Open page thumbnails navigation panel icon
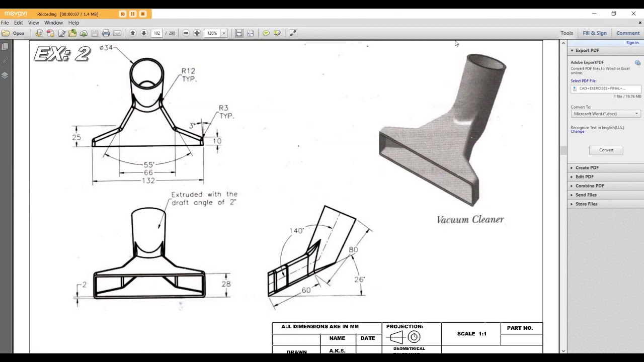644x362 pixels. click(x=5, y=46)
